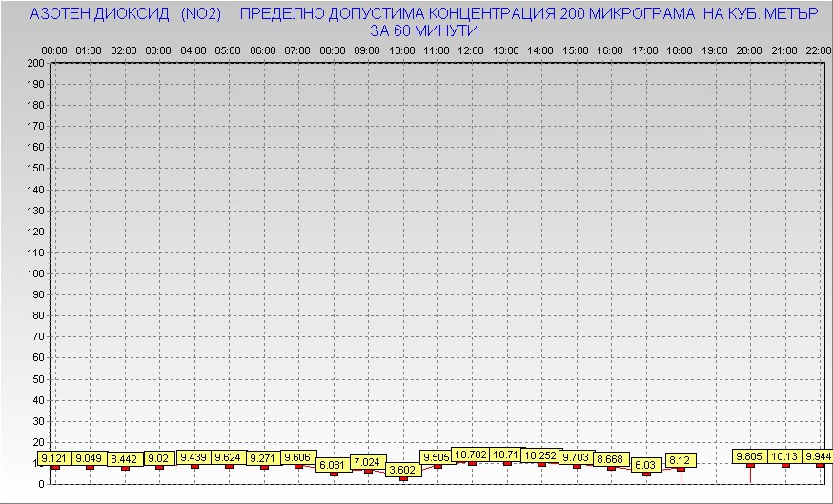Viewport: 833px width, 504px height.
Task: Select the 9.805 value label at 20:00
Action: [x=750, y=456]
